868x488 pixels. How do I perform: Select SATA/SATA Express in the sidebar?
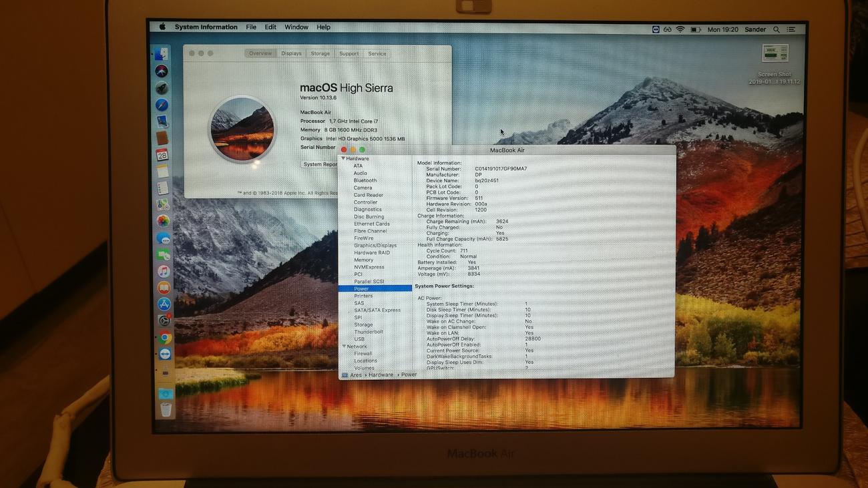[x=377, y=310]
